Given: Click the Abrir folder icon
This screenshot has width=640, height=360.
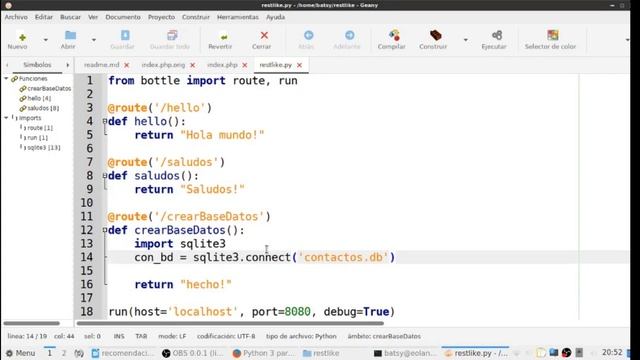Looking at the screenshot, I should click(70, 36).
